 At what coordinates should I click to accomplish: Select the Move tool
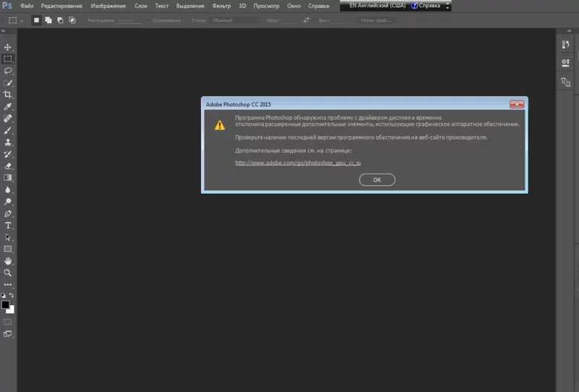pos(8,47)
